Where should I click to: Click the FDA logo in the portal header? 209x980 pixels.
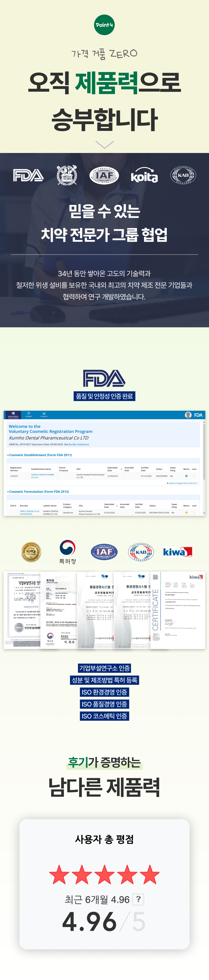click(198, 415)
